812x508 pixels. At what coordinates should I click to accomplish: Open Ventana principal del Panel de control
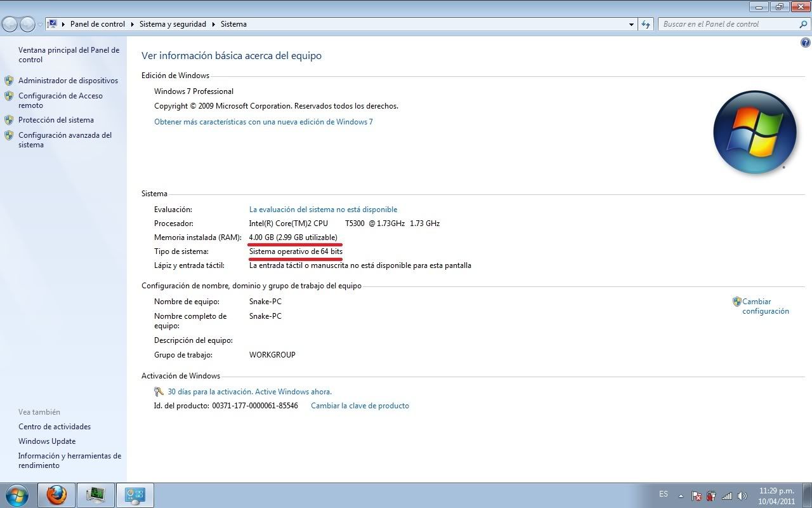point(69,55)
